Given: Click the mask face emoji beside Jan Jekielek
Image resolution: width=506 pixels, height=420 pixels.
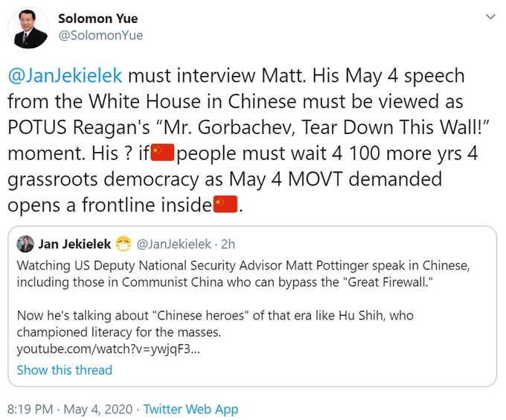Looking at the screenshot, I should pyautogui.click(x=124, y=244).
